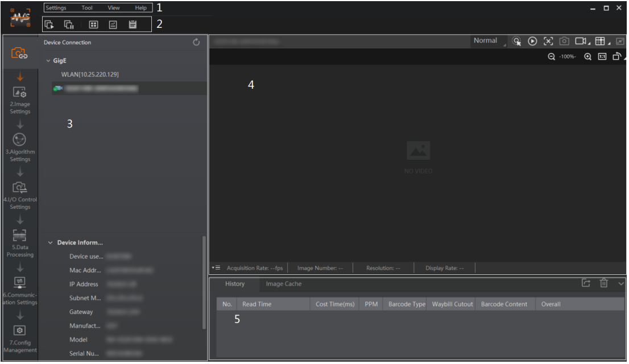Go to Algorithm Settings step

pyautogui.click(x=20, y=148)
